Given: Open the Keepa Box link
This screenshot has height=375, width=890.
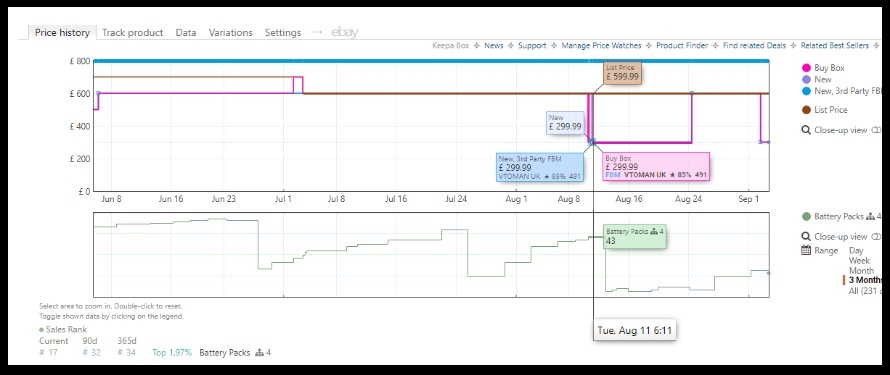Looking at the screenshot, I should coord(451,46).
